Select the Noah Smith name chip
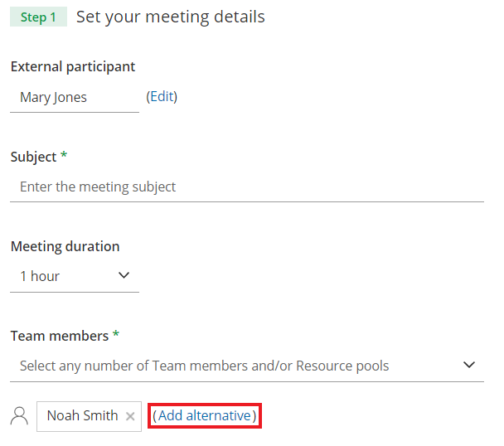 (x=82, y=416)
